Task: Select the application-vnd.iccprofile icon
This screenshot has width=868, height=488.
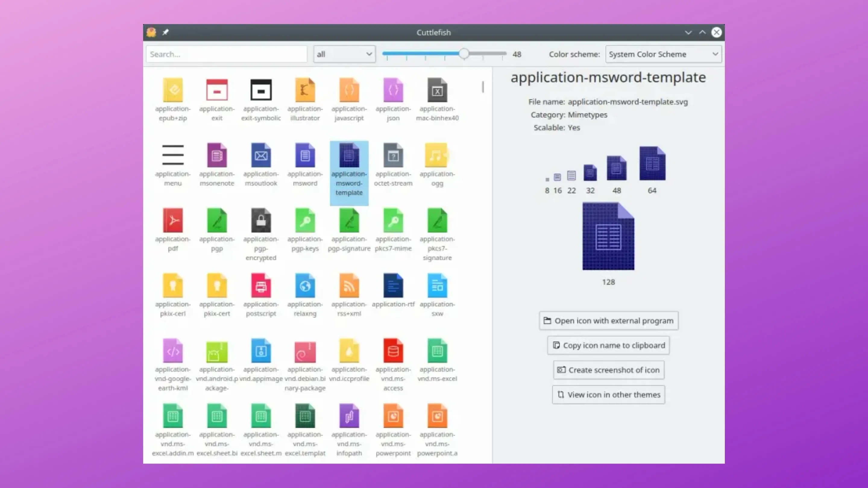Action: point(349,350)
